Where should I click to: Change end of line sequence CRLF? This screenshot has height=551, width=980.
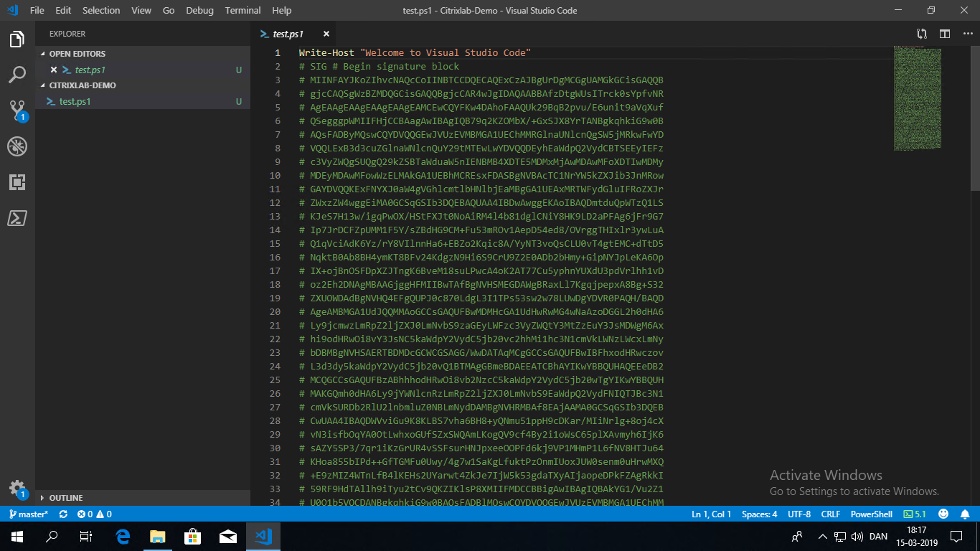(830, 514)
